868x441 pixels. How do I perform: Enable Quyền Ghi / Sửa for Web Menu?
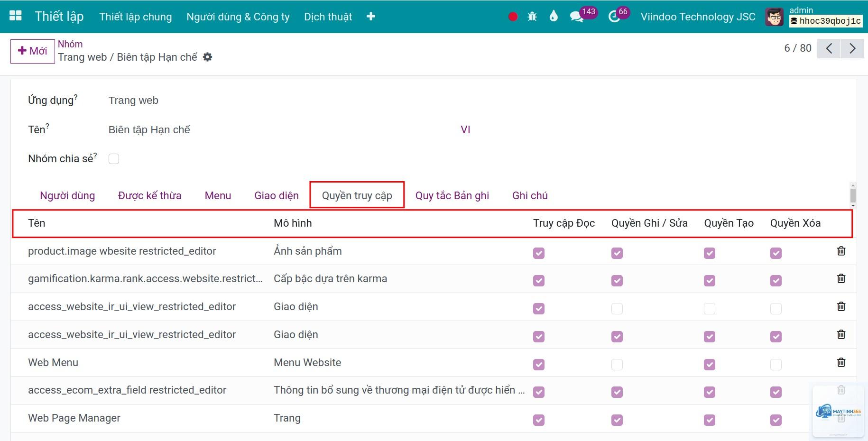point(617,365)
